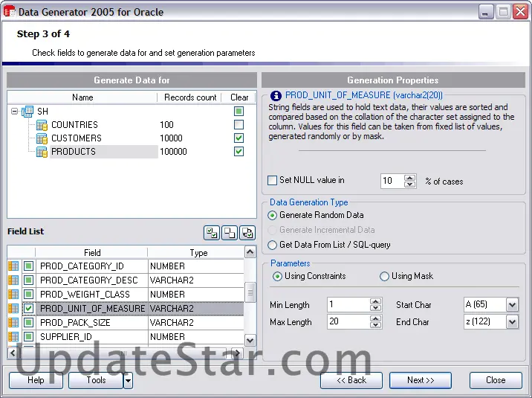
Task: Click the COUNTRIES table icon
Action: 42,125
